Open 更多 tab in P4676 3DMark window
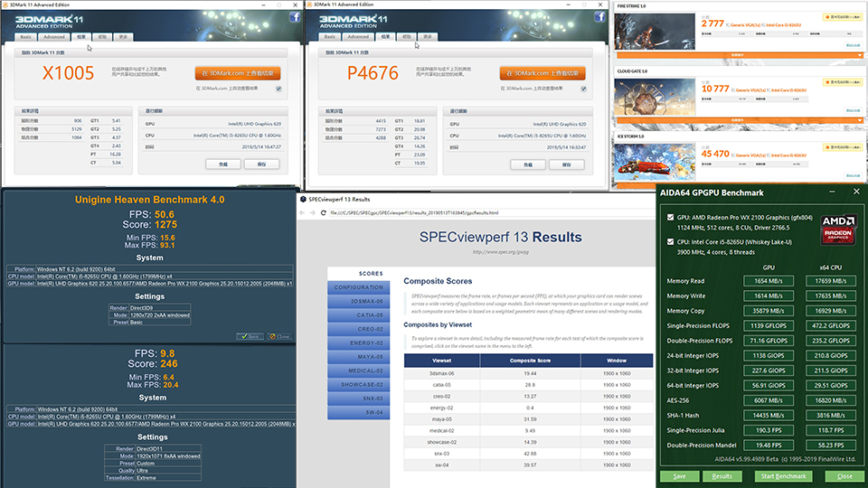This screenshot has height=488, width=868. 428,37
